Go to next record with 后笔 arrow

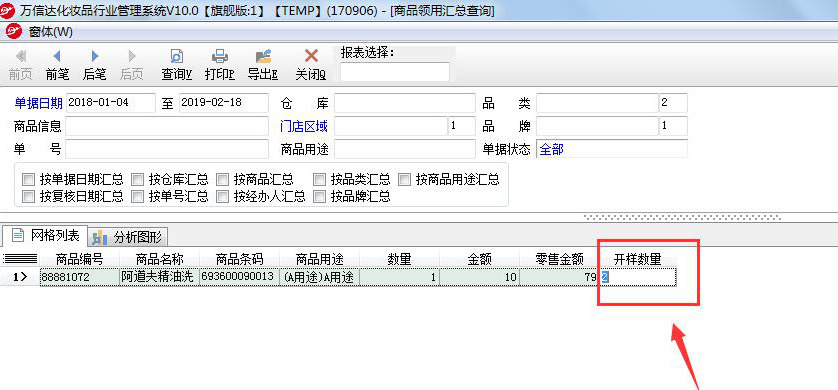95,56
